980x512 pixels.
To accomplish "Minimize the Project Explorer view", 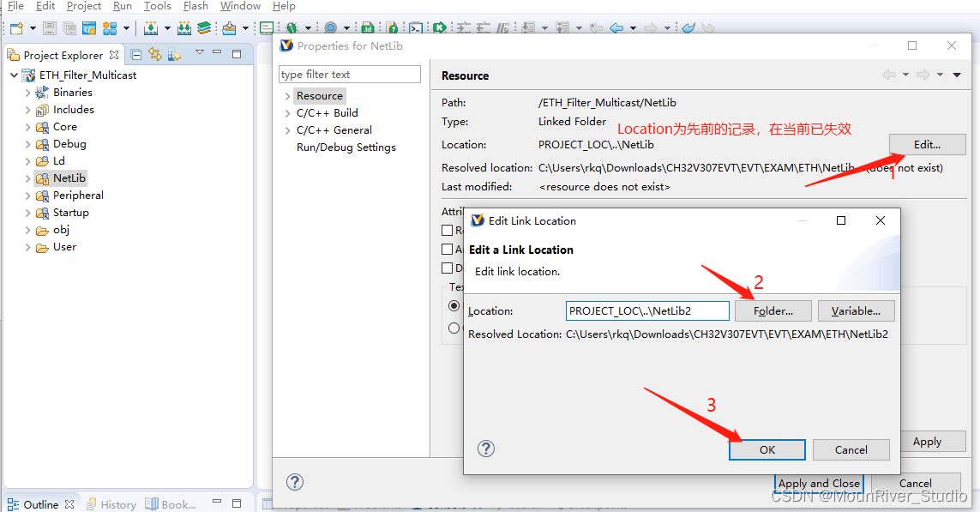I will (x=217, y=52).
